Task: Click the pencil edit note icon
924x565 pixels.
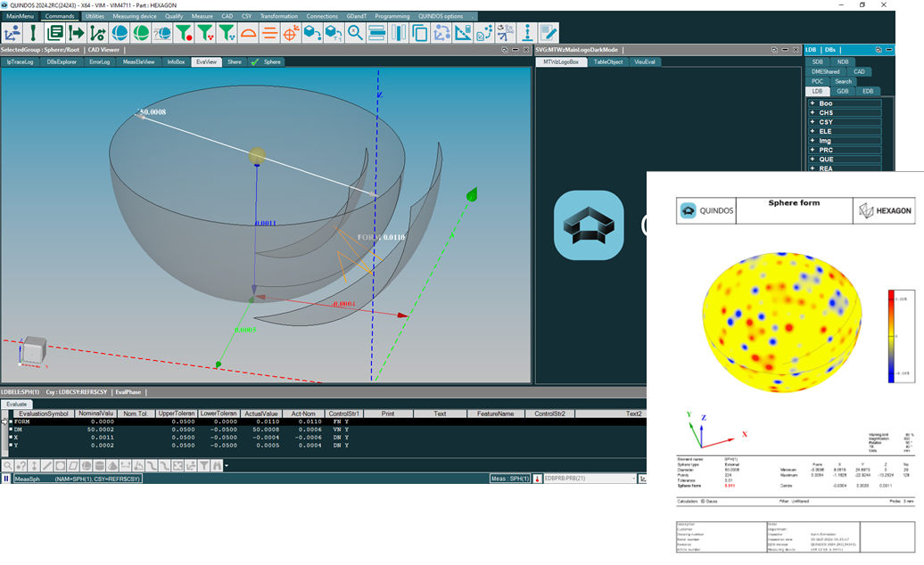Action: [549, 33]
